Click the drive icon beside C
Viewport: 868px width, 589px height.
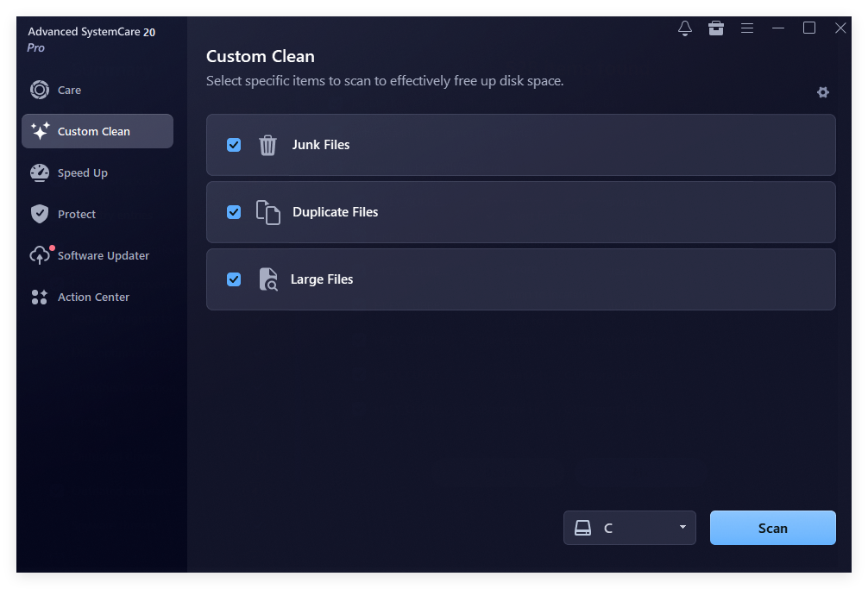[582, 528]
